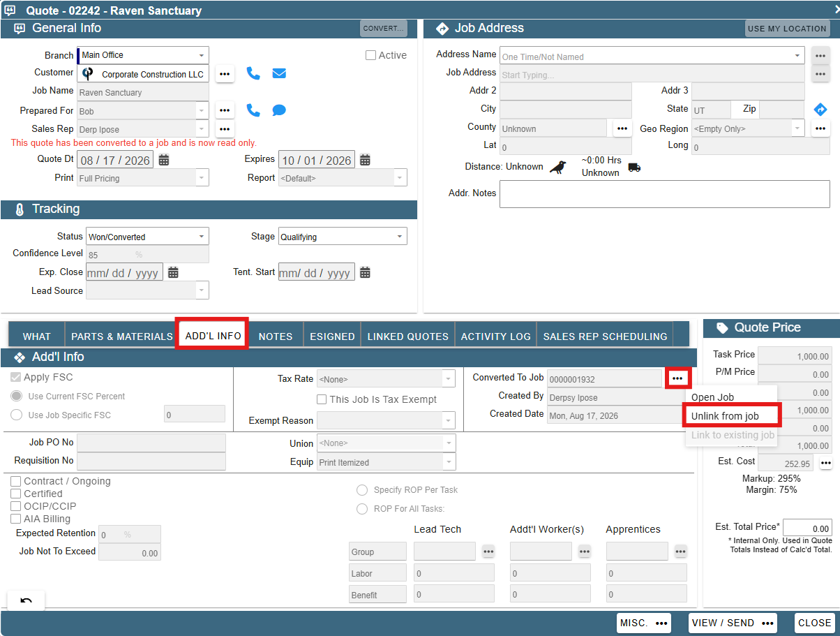Open Addt'l Worker(s) group ellipsis selector
Image resolution: width=840 pixels, height=636 pixels.
(585, 552)
